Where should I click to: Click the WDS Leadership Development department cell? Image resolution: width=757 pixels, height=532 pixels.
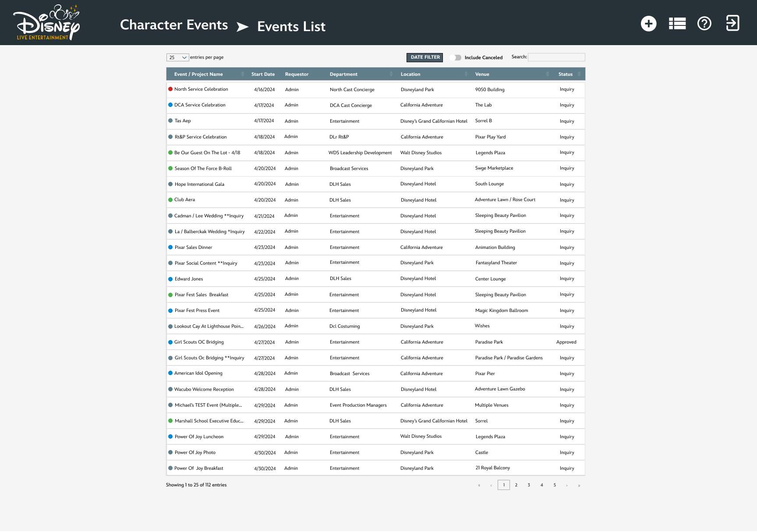click(x=360, y=153)
